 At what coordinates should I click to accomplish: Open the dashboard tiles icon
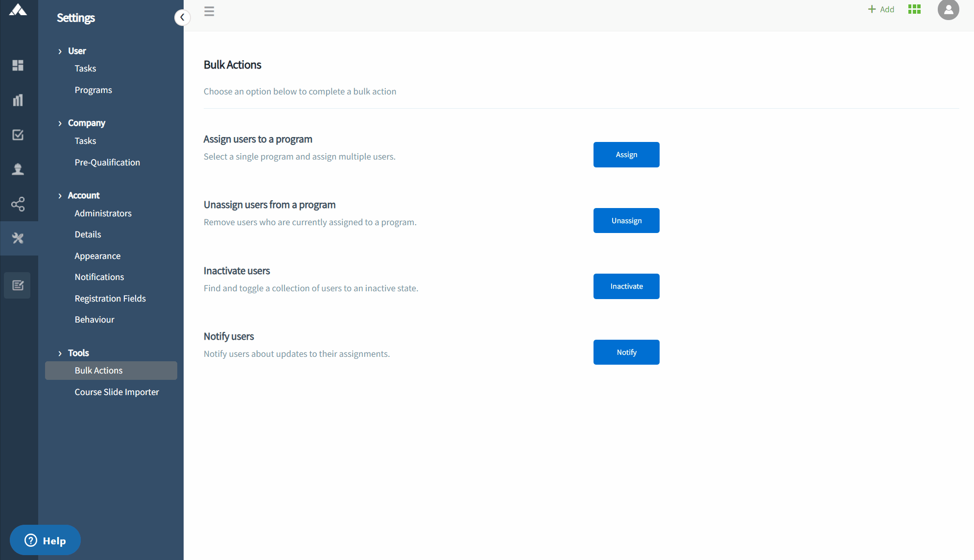coord(18,65)
